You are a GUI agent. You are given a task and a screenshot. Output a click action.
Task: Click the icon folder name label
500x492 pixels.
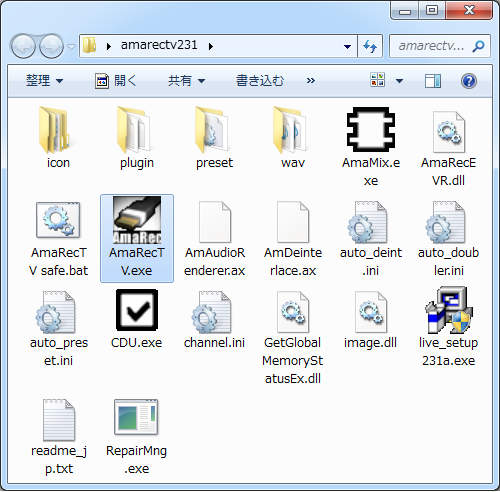(x=58, y=163)
